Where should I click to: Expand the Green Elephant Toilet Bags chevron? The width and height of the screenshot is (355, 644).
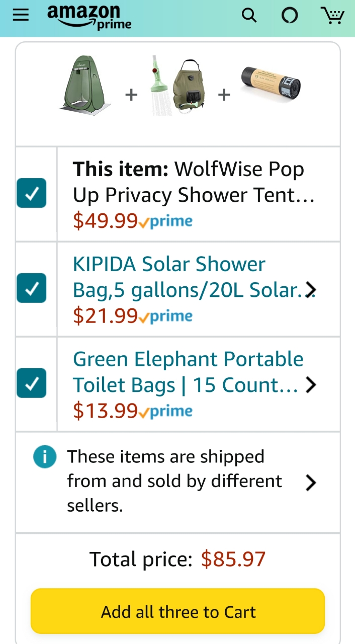click(311, 385)
